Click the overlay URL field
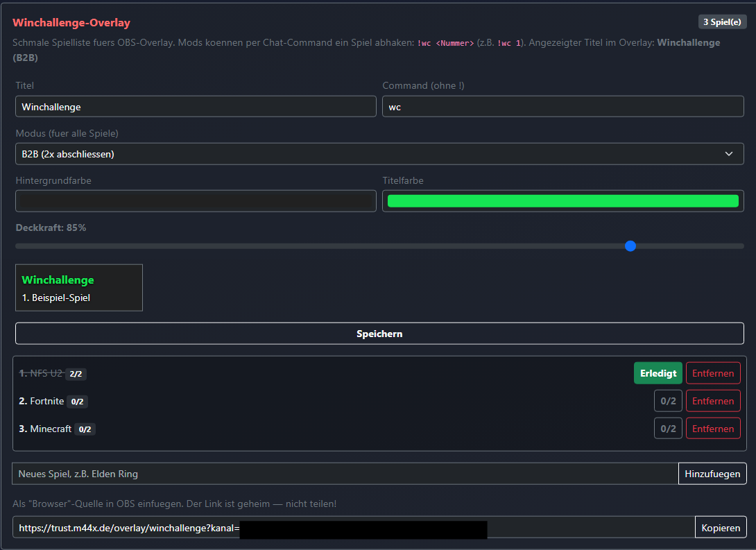Viewport: 756px width, 550px height. click(x=354, y=527)
